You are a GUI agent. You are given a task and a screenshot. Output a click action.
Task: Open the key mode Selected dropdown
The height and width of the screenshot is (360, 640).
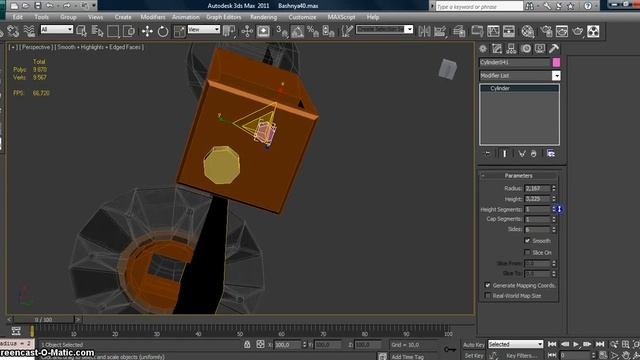pos(516,344)
